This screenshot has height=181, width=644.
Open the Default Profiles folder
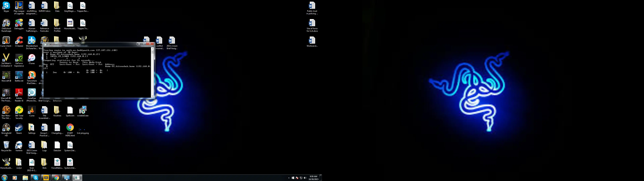(57, 25)
